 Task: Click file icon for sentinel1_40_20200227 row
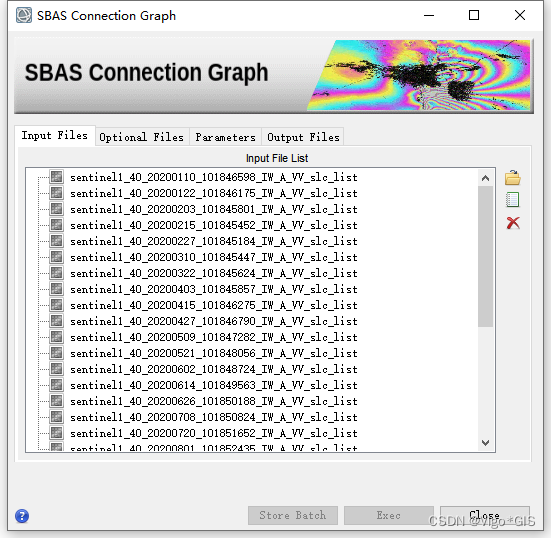(x=56, y=240)
